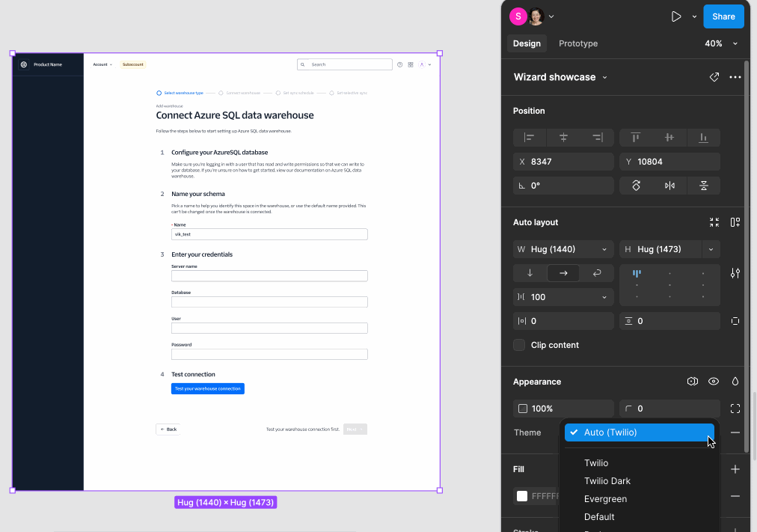757x532 pixels.
Task: Click the rotate 90 degrees icon
Action: click(635, 185)
